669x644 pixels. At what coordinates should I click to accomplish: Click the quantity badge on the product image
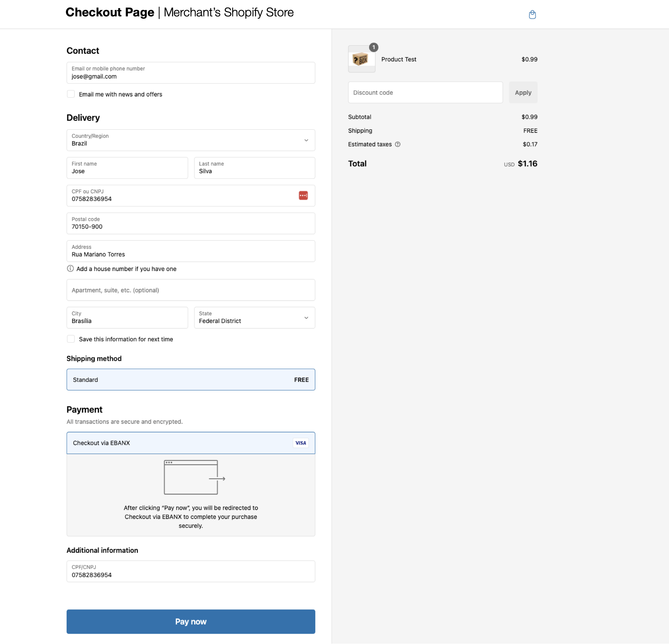(x=374, y=47)
